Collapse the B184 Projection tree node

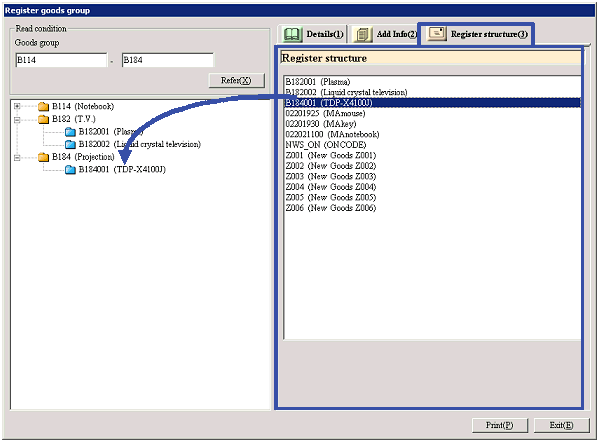tap(18, 157)
